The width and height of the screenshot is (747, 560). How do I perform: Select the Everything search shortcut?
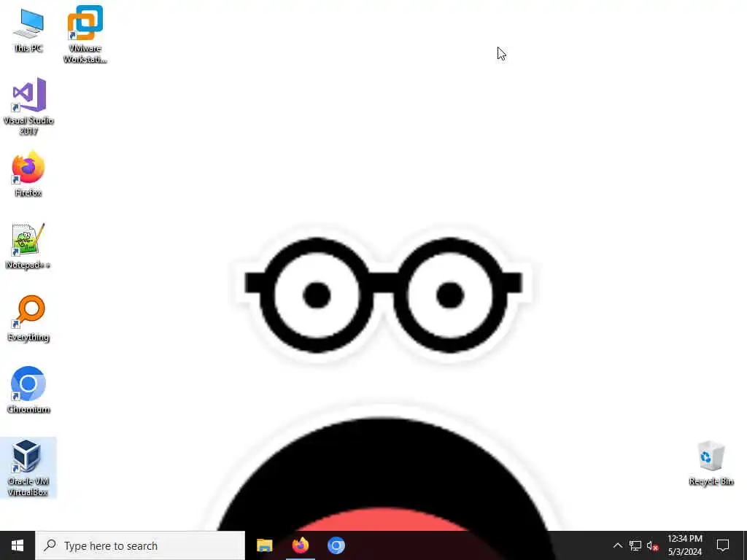point(28,318)
